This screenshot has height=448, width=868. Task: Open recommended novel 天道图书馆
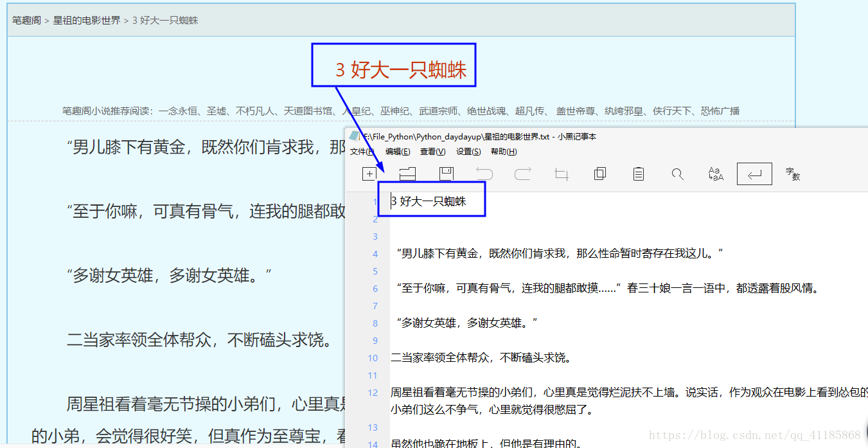click(x=308, y=111)
